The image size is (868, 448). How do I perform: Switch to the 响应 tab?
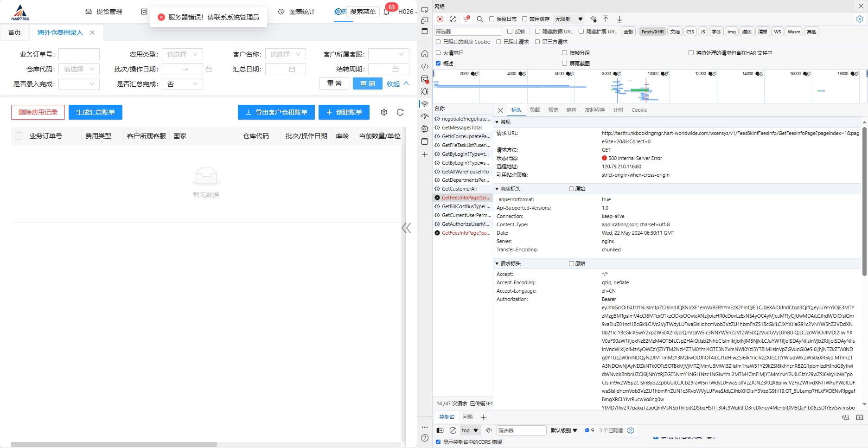(x=571, y=110)
